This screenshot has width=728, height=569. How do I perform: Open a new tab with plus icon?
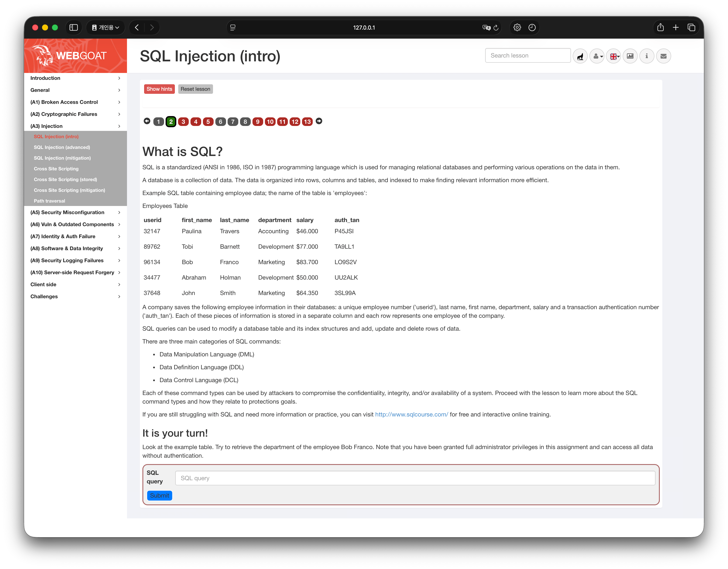click(x=676, y=27)
